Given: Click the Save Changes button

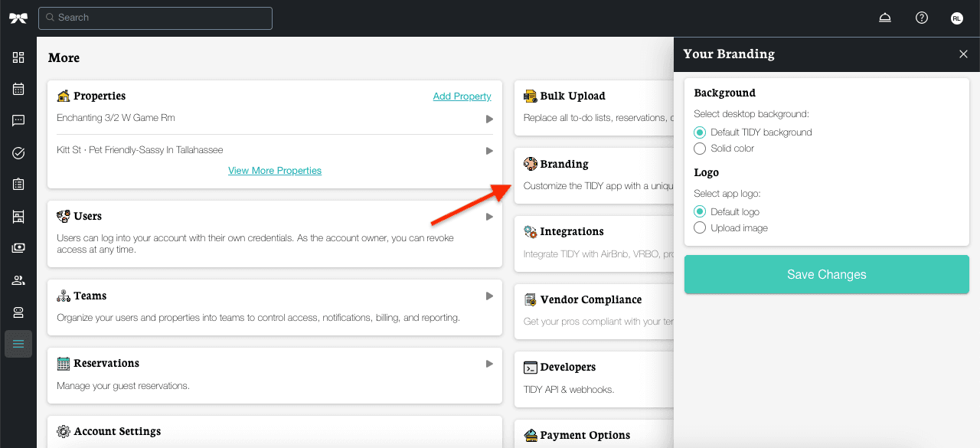Looking at the screenshot, I should 826,275.
